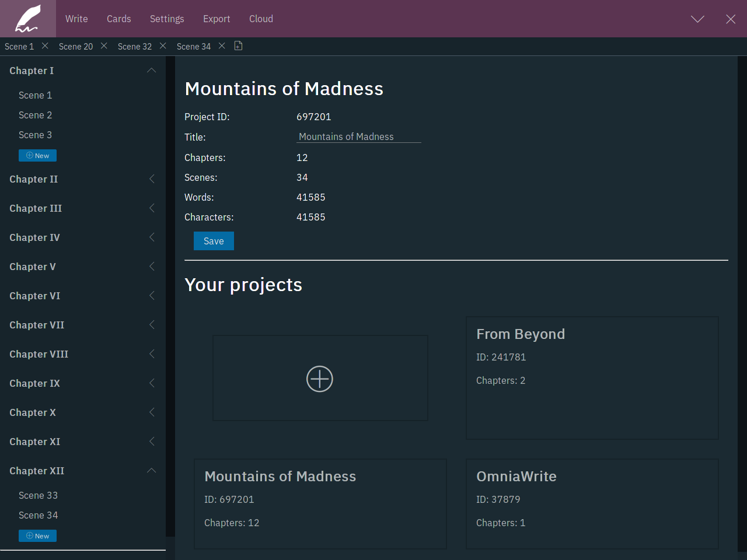This screenshot has width=747, height=560.
Task: Click the Chapters count value 12
Action: click(302, 157)
